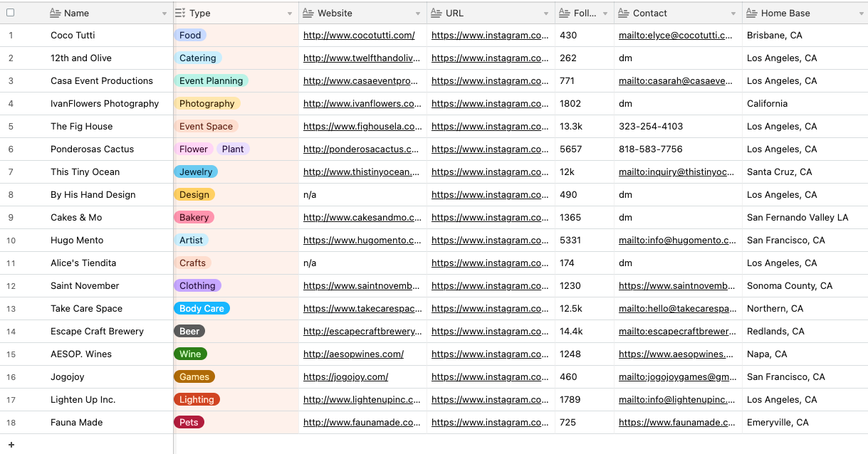The width and height of the screenshot is (868, 454).
Task: Click the Clothing tag
Action: [197, 285]
